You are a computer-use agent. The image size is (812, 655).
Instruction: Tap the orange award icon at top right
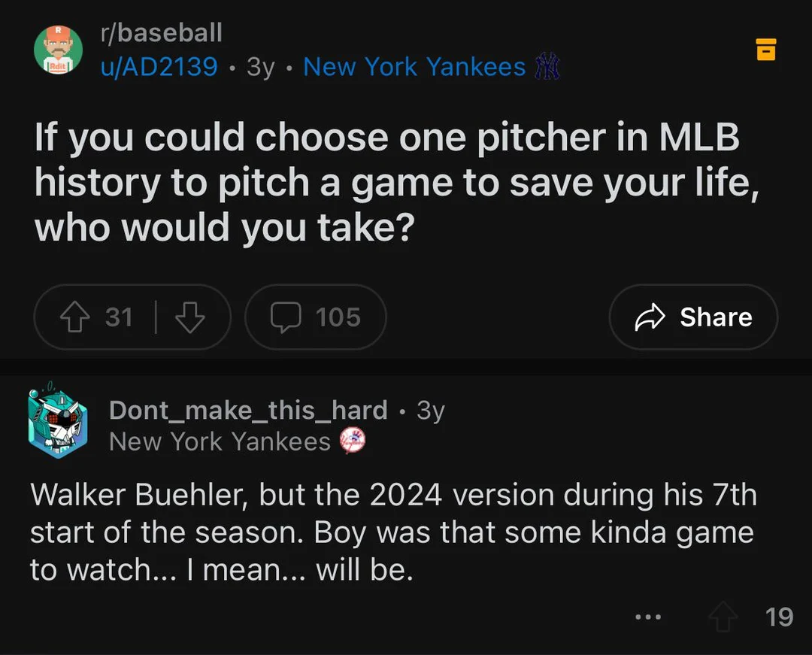click(765, 50)
